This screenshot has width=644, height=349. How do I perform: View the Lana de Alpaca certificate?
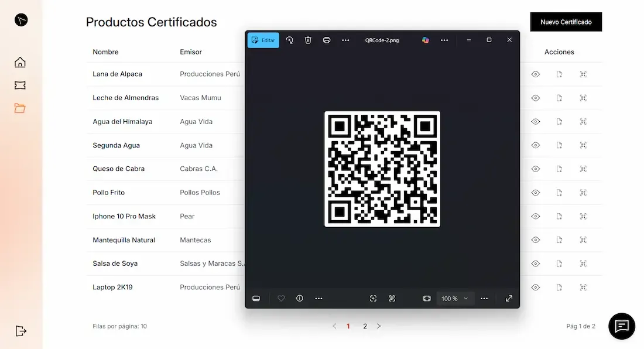[x=536, y=74]
